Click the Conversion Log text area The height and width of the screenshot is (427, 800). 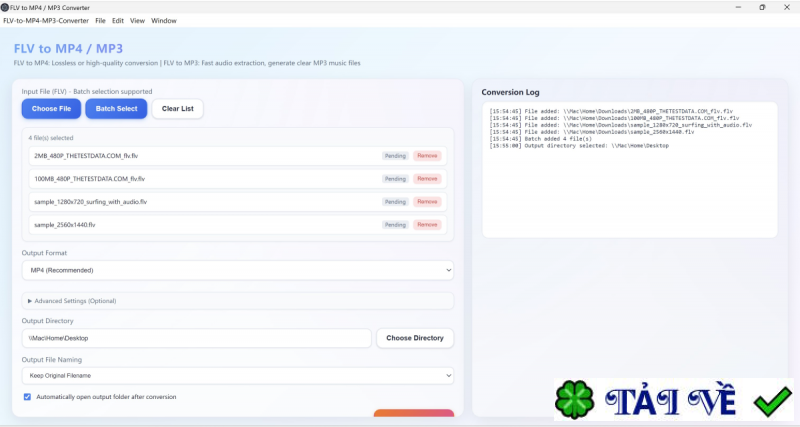630,170
